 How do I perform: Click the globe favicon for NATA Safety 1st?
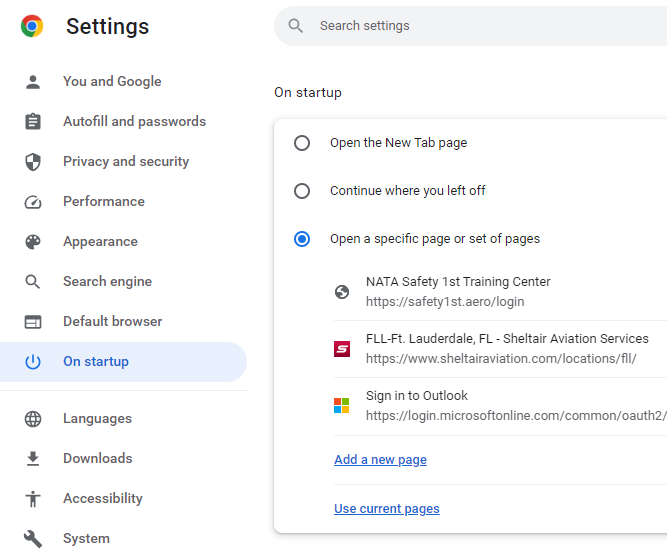[x=342, y=292]
